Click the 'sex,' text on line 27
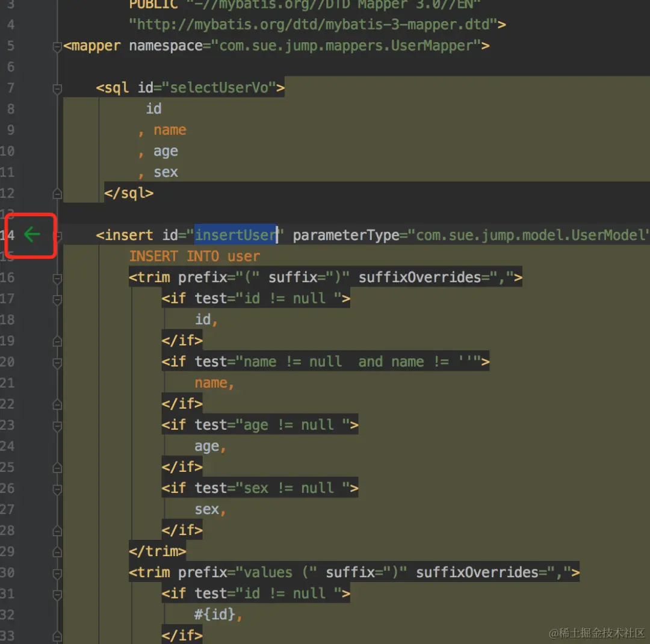Viewport: 650px width, 644px height. [210, 509]
